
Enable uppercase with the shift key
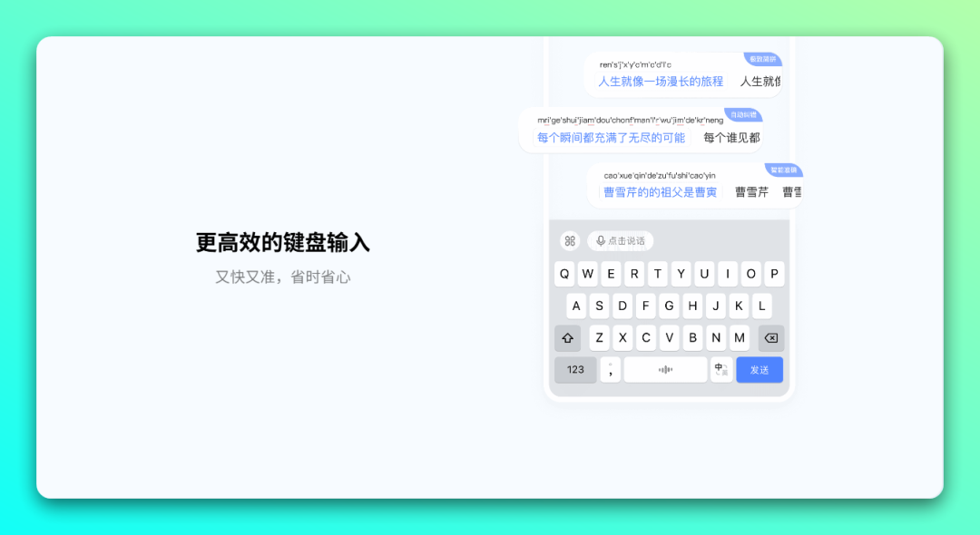567,337
